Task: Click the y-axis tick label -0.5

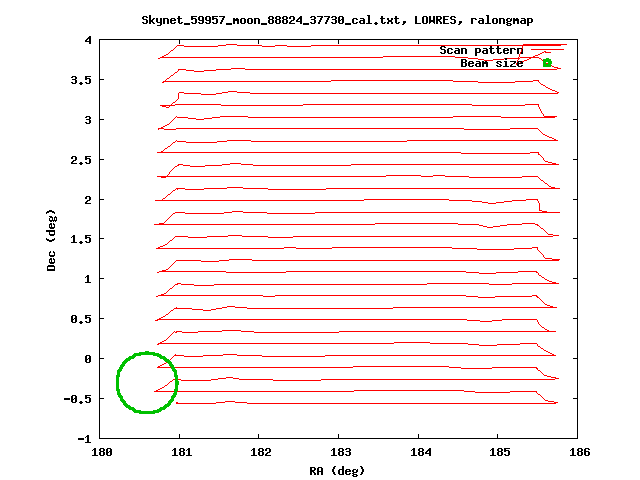Action: click(78, 399)
